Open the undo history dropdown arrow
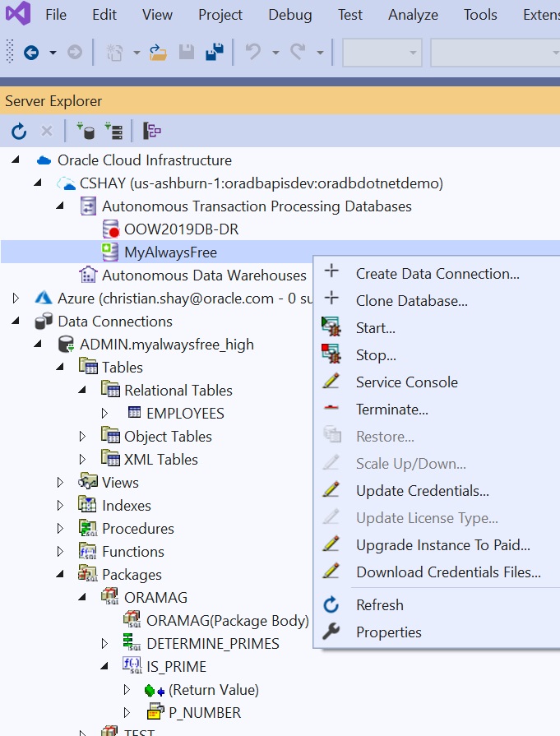Screen dimensions: 560x736 click(275, 53)
